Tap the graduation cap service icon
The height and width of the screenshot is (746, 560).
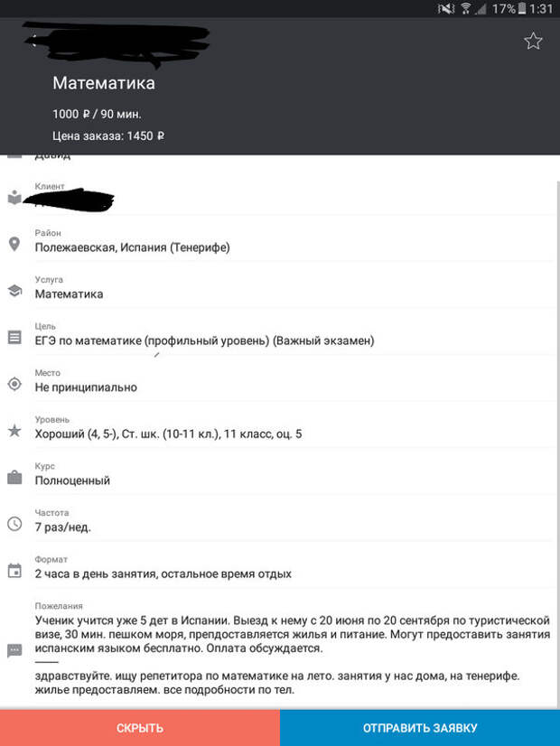pyautogui.click(x=14, y=291)
